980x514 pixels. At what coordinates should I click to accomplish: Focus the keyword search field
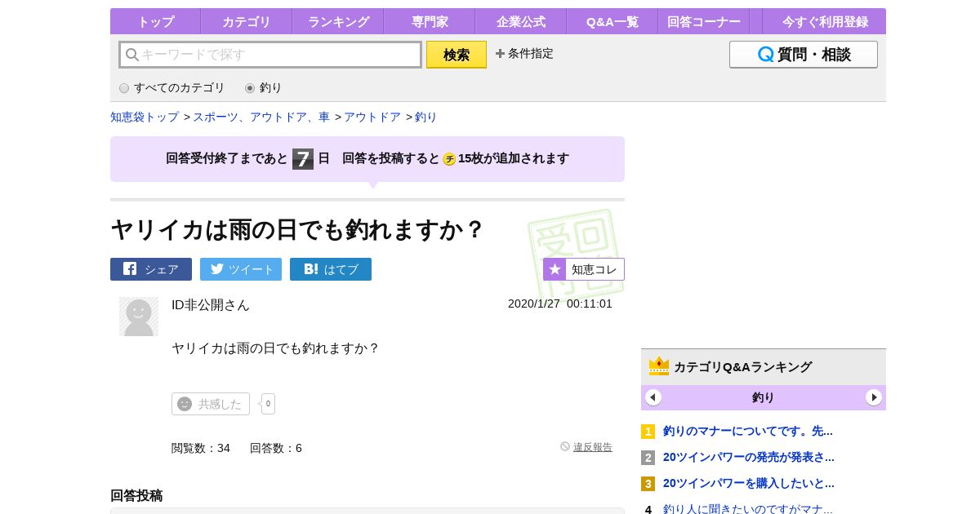click(270, 55)
